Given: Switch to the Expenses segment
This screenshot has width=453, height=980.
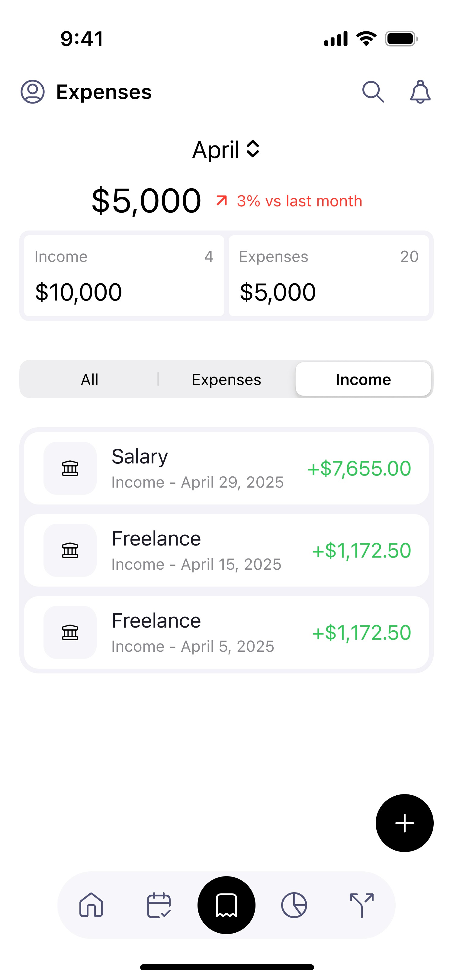Looking at the screenshot, I should (x=226, y=379).
